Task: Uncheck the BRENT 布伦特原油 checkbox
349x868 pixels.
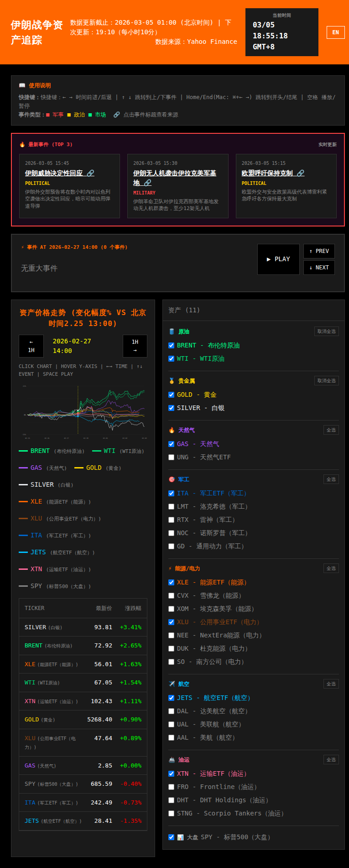Action: tap(172, 346)
